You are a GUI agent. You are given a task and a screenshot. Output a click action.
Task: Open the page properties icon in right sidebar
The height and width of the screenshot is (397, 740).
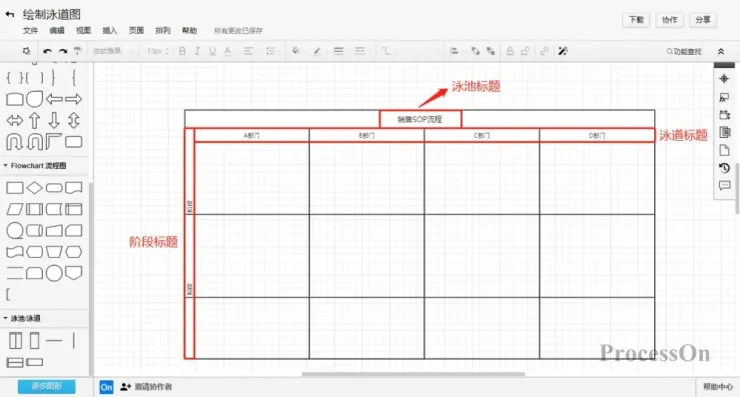[724, 132]
